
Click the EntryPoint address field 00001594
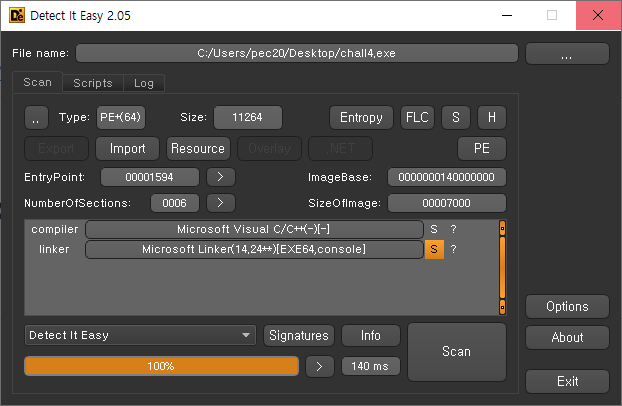click(150, 177)
